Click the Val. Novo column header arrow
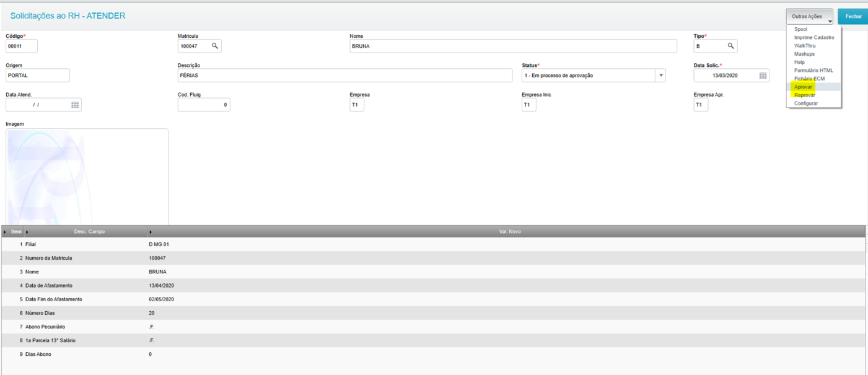The width and height of the screenshot is (868, 375). point(151,232)
